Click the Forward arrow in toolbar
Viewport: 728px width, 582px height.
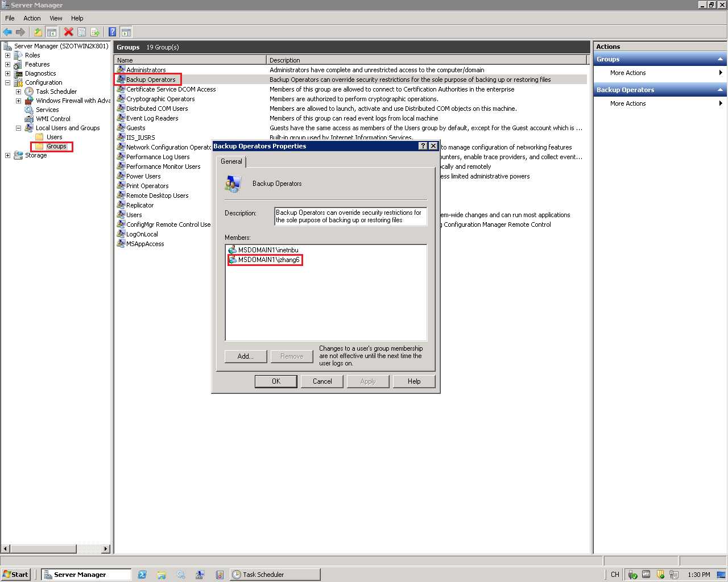coord(20,32)
